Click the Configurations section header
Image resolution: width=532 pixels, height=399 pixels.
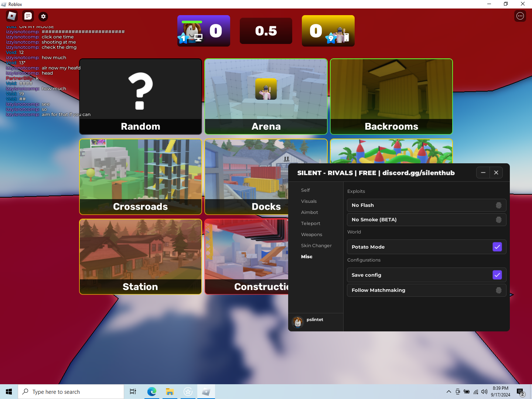click(x=364, y=260)
